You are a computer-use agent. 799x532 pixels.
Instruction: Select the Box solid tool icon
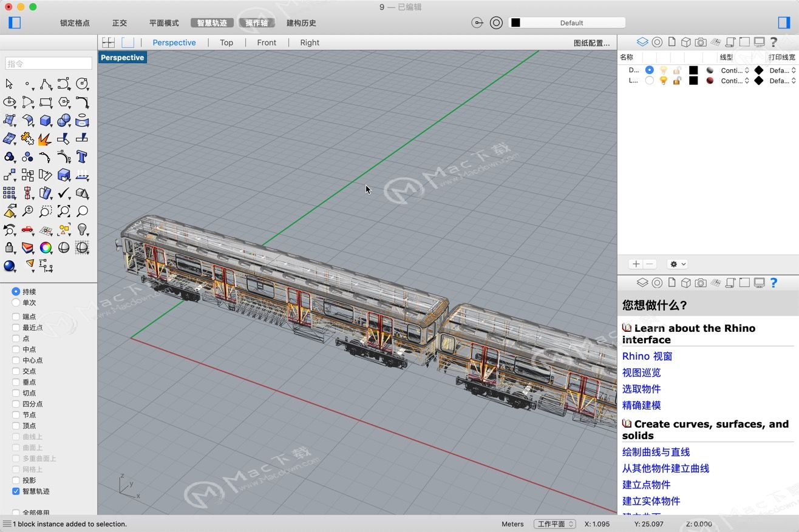[46, 120]
